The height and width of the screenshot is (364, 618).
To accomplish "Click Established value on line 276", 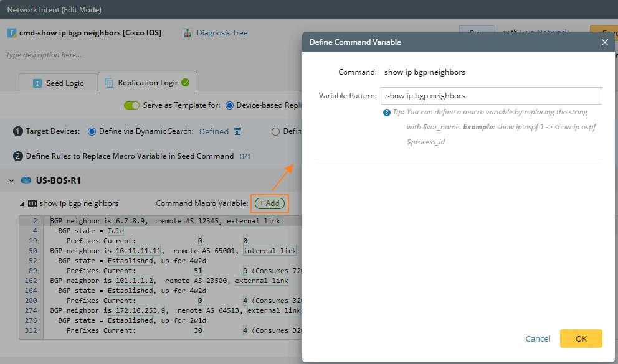I will click(x=130, y=320).
